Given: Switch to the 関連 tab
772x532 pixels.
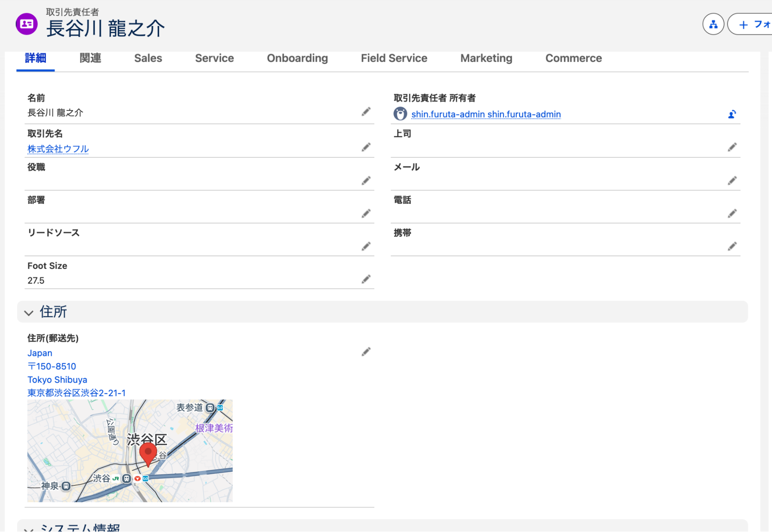Looking at the screenshot, I should [90, 58].
